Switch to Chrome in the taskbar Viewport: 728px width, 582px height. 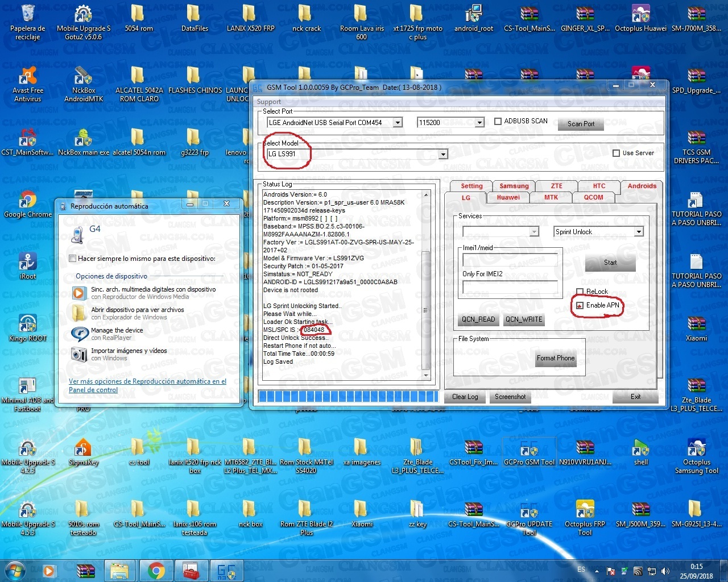click(156, 571)
